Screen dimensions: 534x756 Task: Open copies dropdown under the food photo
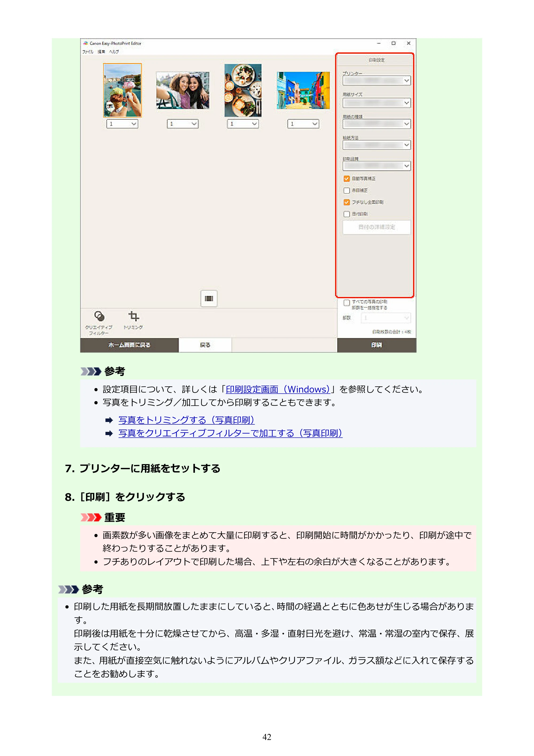coord(243,124)
